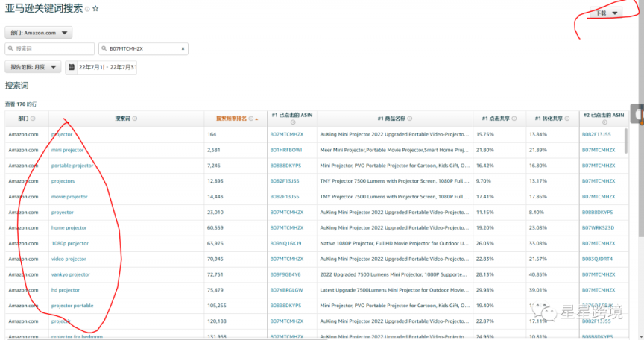
Task: Toggle sort arrow on 搜索频率排名 column
Action: (256, 119)
